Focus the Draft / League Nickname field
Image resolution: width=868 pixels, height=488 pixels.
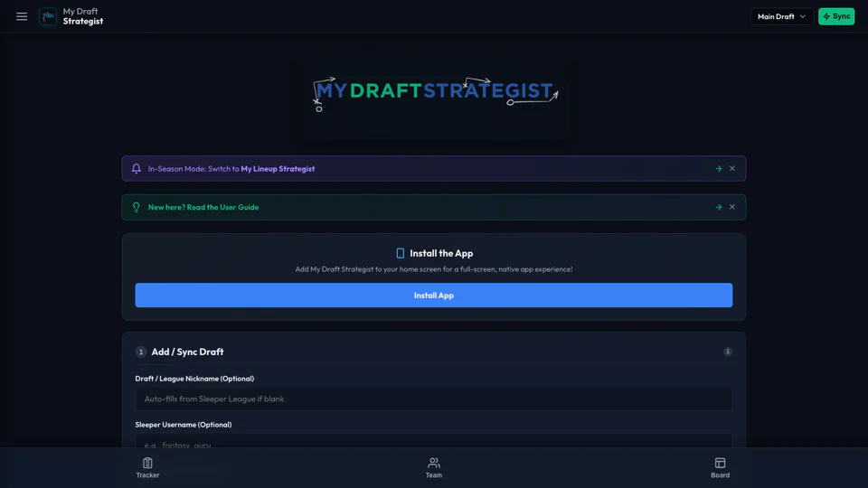[434, 399]
